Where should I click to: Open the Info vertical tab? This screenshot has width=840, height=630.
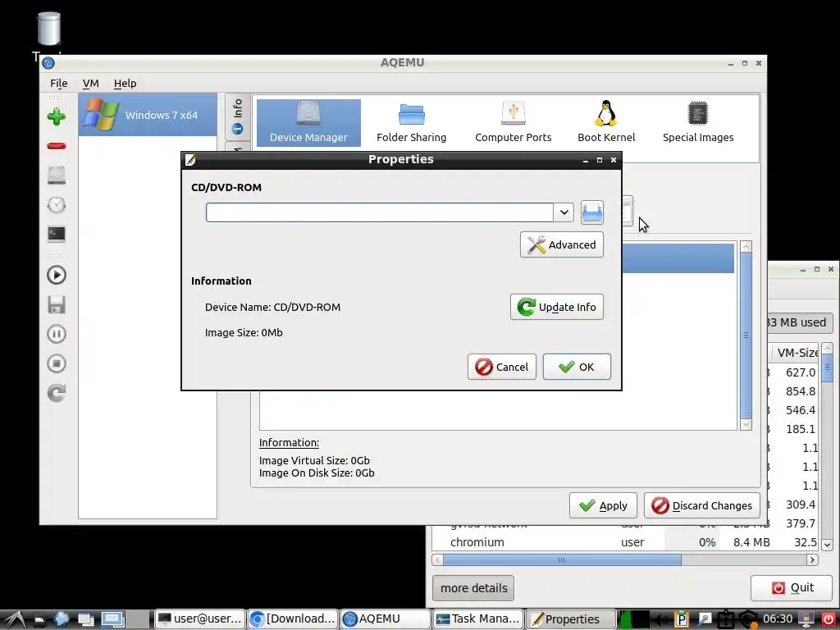coord(237,116)
